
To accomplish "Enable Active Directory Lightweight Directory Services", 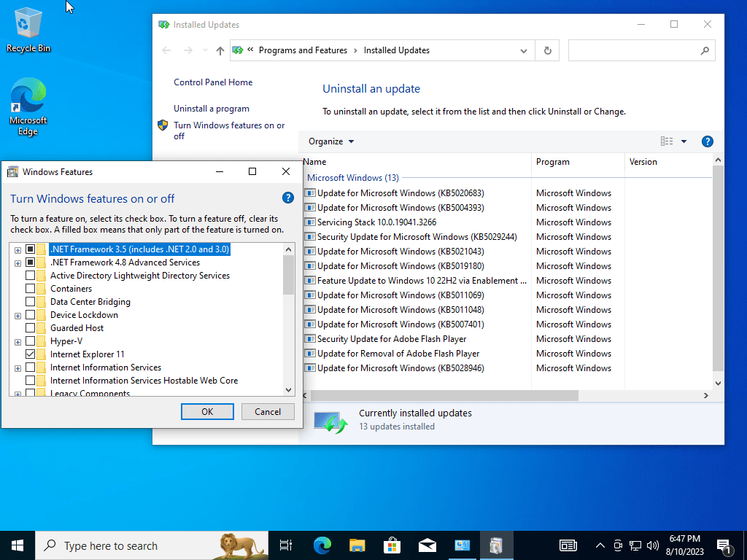I will click(x=30, y=275).
